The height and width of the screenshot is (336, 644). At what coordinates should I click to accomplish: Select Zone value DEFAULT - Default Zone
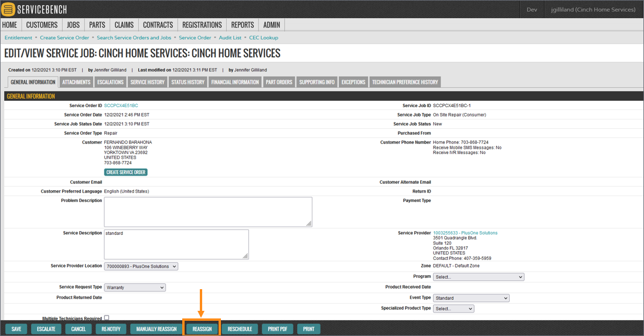tap(456, 266)
